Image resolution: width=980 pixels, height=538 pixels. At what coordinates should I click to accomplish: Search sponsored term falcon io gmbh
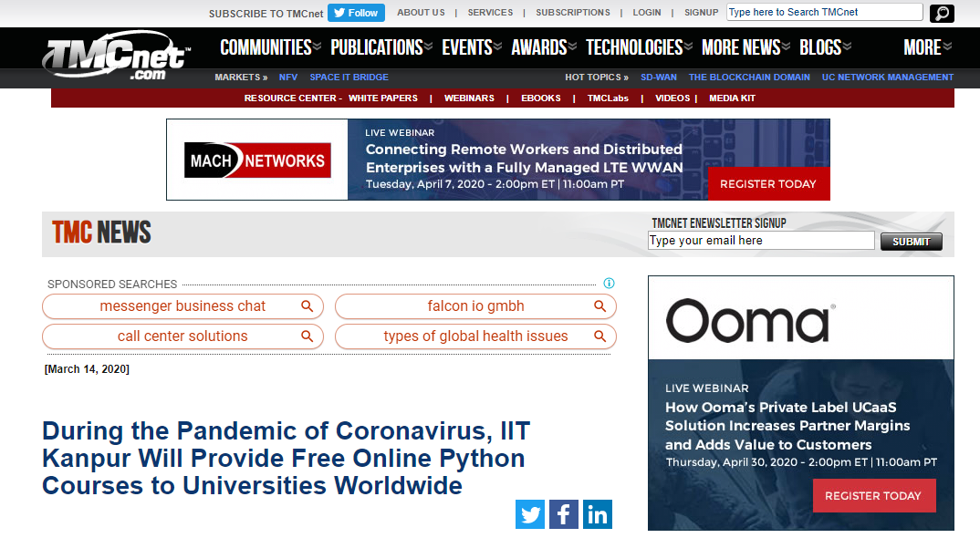[475, 306]
